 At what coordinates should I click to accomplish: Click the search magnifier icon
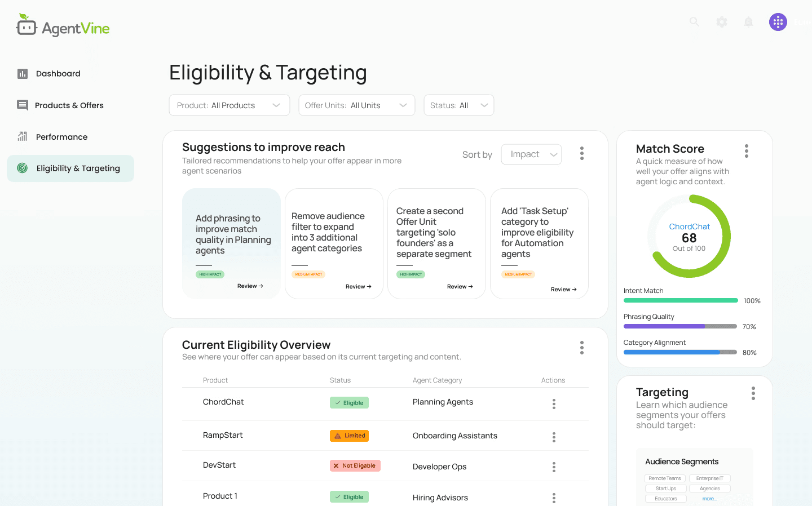[694, 22]
